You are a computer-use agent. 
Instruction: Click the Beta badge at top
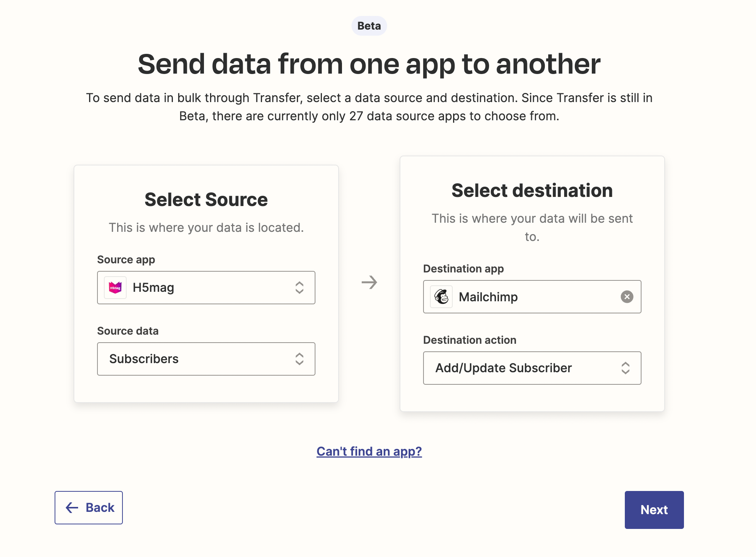click(x=369, y=26)
